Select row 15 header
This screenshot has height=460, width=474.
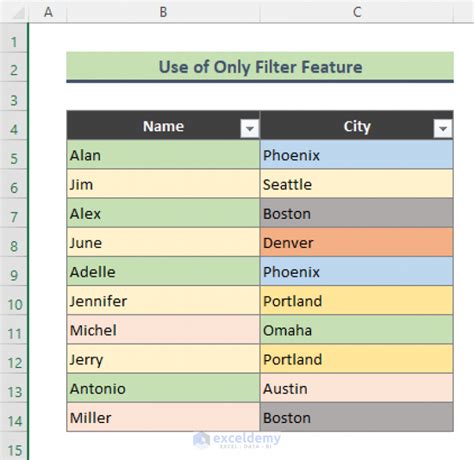coord(14,446)
